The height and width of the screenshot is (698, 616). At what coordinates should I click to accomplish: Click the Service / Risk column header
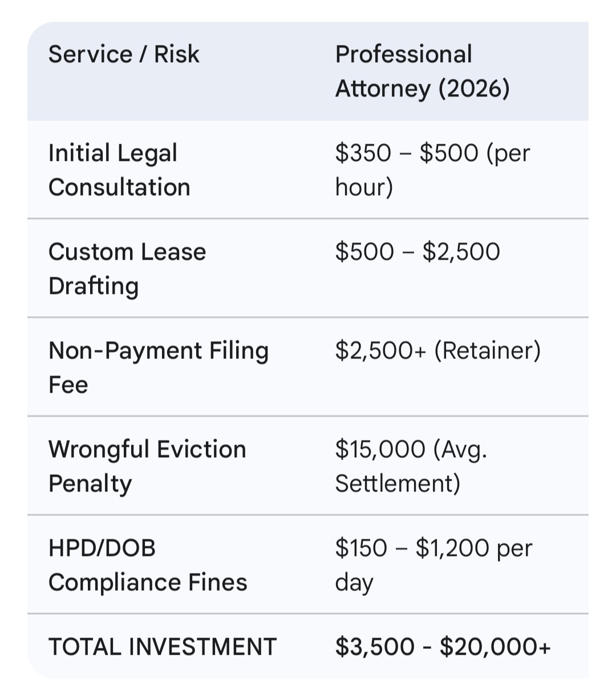point(124,55)
